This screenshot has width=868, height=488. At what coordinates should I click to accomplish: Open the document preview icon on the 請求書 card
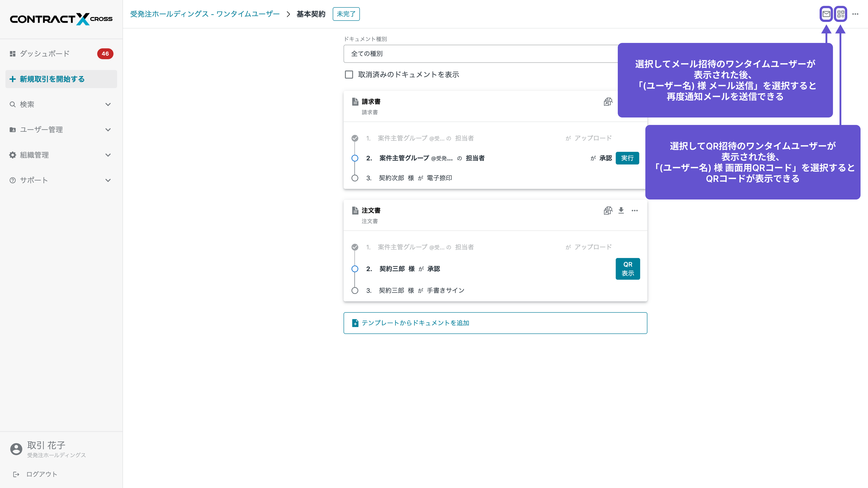click(x=608, y=102)
